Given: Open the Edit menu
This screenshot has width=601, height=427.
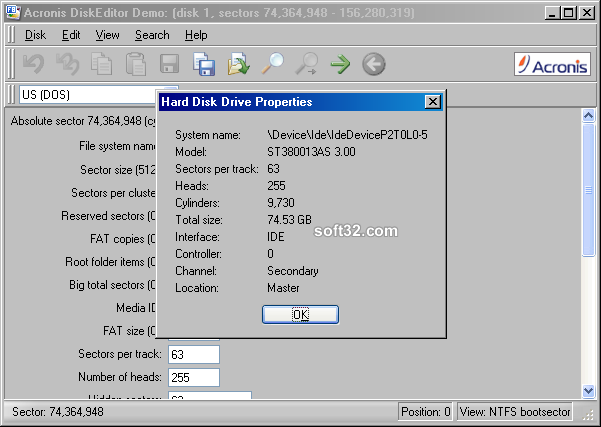Looking at the screenshot, I should click(x=71, y=35).
